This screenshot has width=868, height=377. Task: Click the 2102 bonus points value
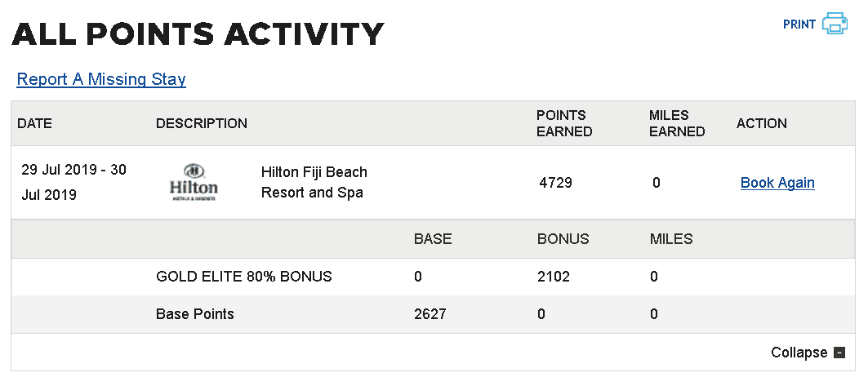click(553, 277)
